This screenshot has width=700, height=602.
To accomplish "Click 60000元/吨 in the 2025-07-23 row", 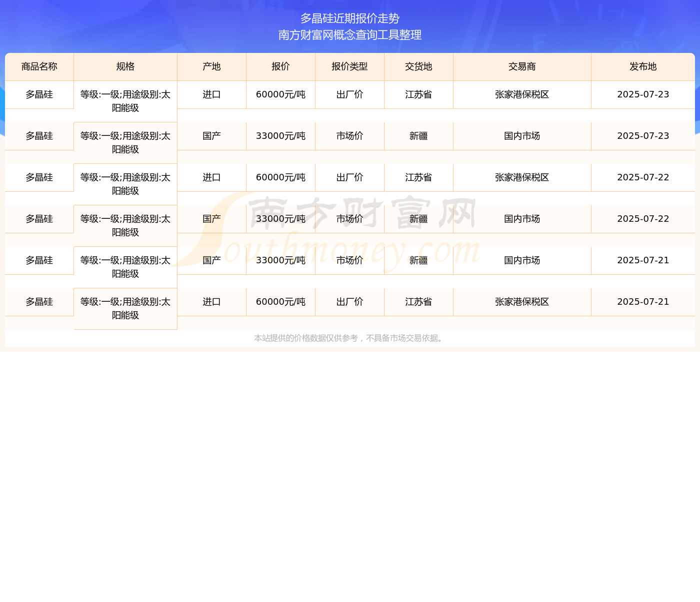I will [x=280, y=94].
